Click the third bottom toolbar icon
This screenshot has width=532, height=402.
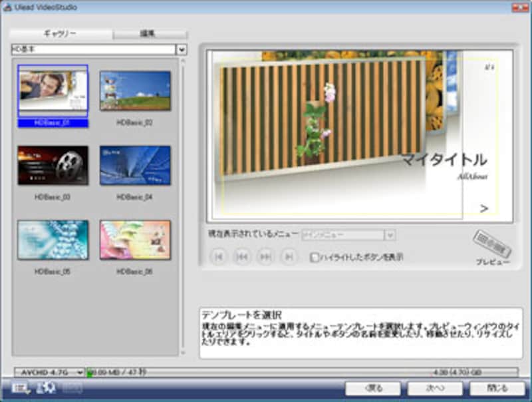pos(72,388)
